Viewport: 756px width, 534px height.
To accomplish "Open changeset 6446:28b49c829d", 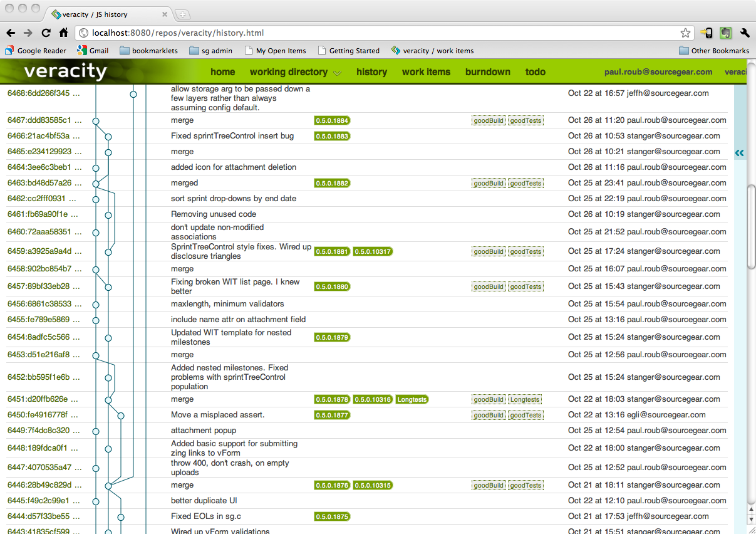I will (44, 486).
